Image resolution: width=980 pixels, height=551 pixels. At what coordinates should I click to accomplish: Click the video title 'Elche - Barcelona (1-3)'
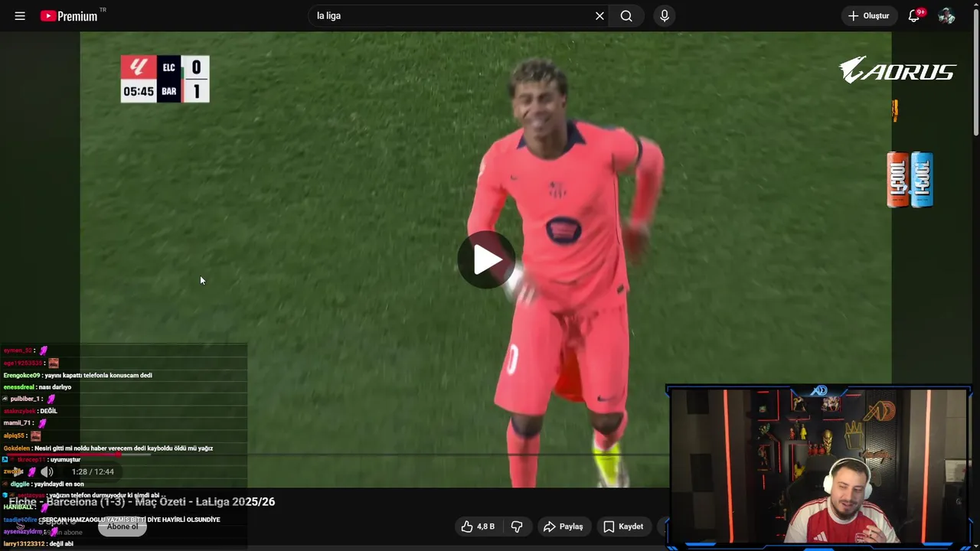tap(142, 502)
